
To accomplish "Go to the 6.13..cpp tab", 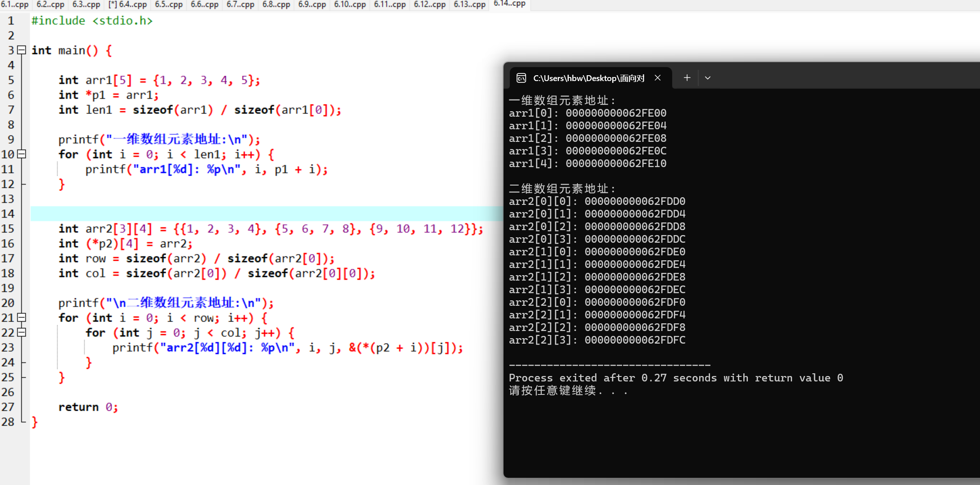I will pos(469,5).
